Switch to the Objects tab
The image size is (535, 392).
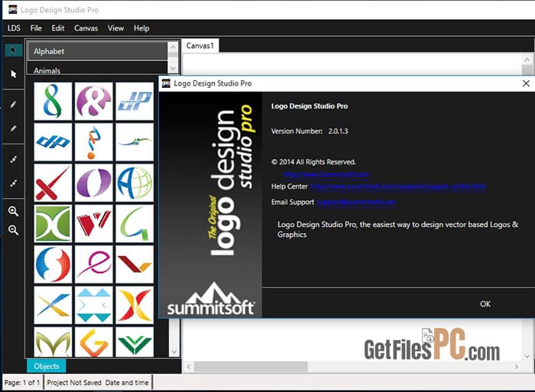point(47,366)
